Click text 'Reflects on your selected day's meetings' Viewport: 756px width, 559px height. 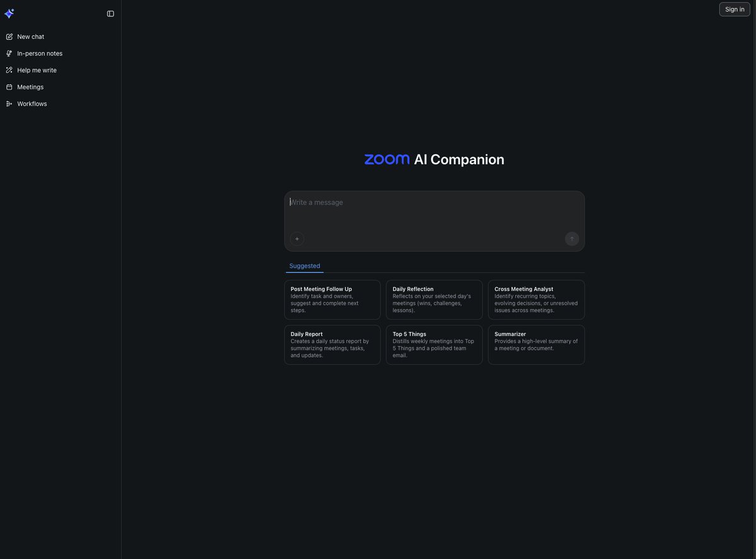tap(432, 300)
